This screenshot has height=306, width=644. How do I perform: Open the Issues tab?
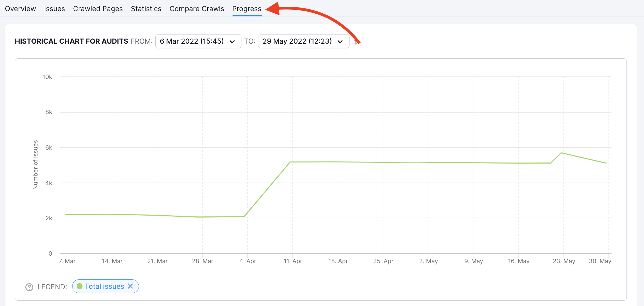click(54, 8)
